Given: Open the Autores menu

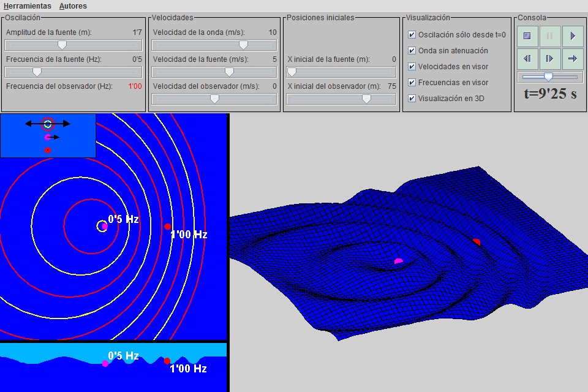Looking at the screenshot, I should click(73, 6).
